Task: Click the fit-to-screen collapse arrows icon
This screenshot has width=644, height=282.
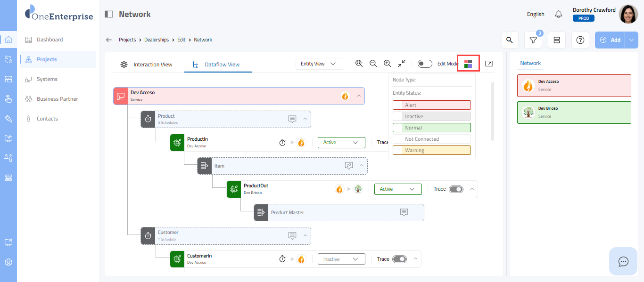Action: click(x=402, y=64)
